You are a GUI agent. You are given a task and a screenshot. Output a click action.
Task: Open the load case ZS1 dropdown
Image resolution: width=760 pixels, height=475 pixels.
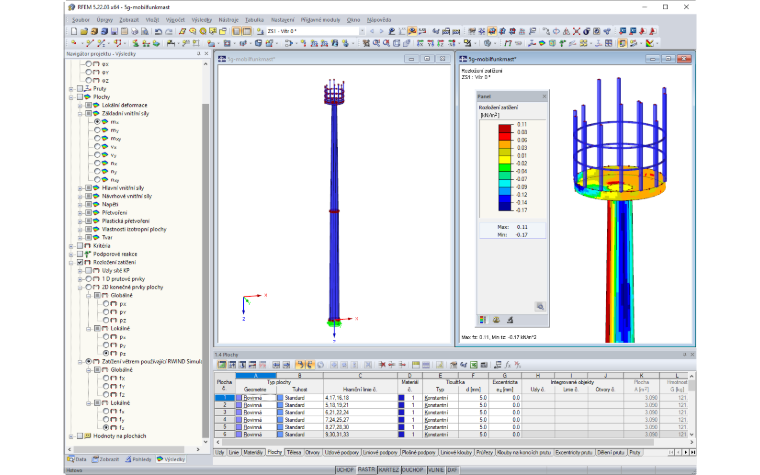pos(362,31)
